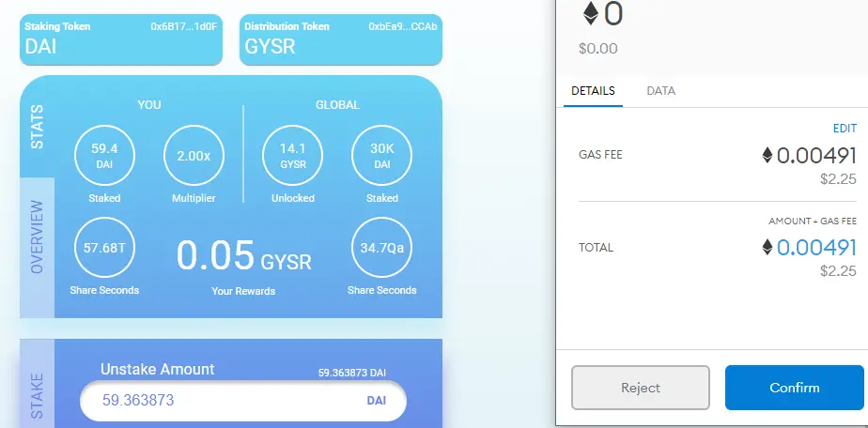The height and width of the screenshot is (428, 868).
Task: Click the DAI unit label in the unstake field
Action: [377, 401]
